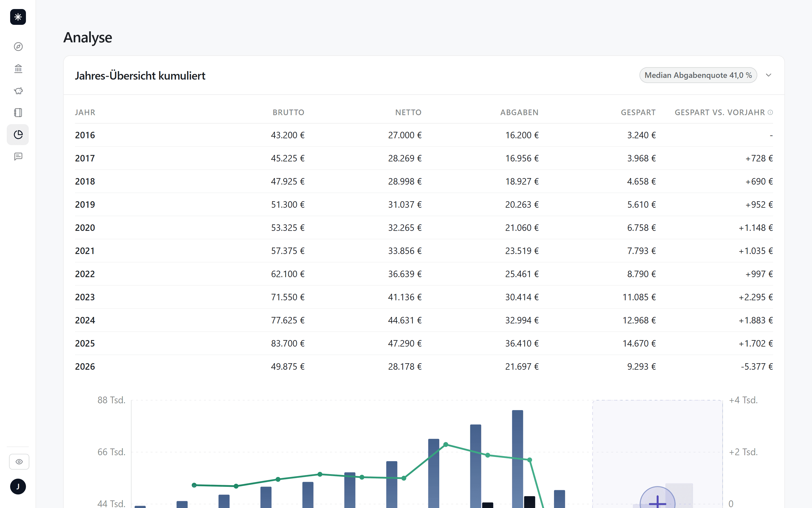Viewport: 812px width, 508px height.
Task: Click the GESPART column header
Action: tap(638, 113)
